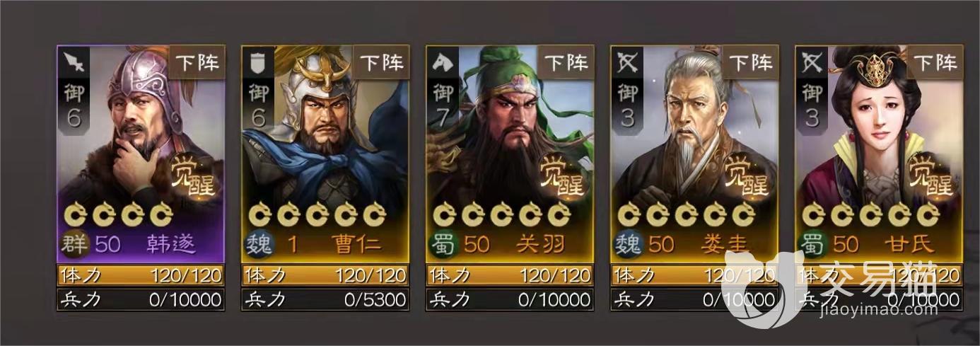Remove 娄圭 with the 下阵 button
Screen dimensions: 980x346
(751, 62)
